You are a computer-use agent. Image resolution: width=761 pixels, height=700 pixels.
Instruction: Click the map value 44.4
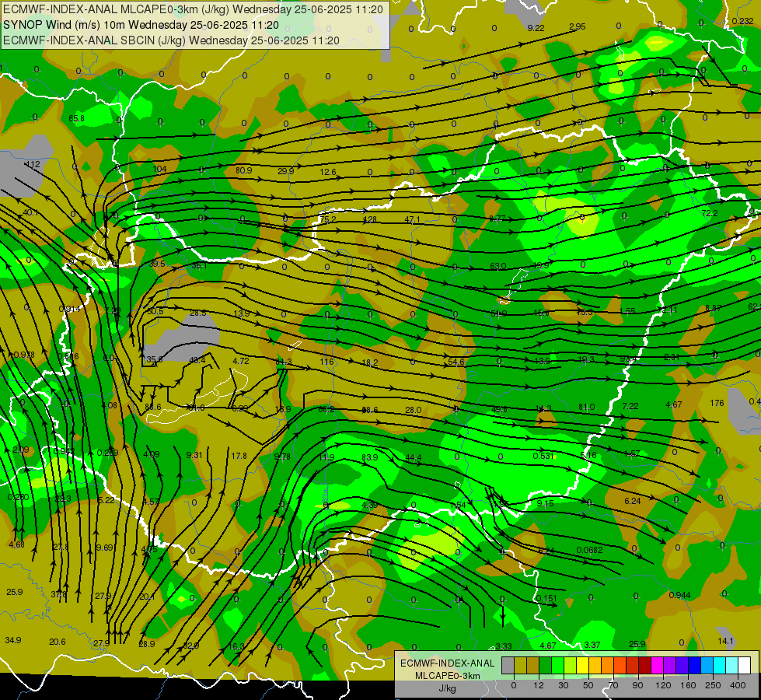point(414,457)
